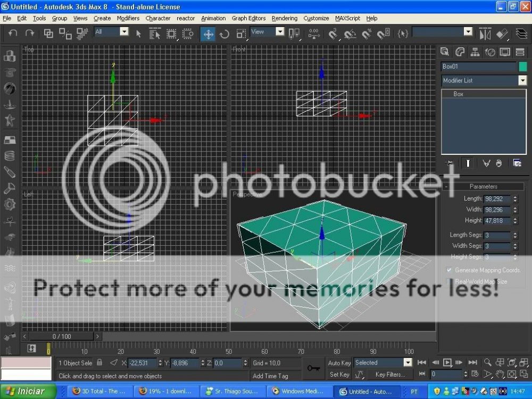This screenshot has height=399, width=532.
Task: Click the Box01 object color swatch
Action: click(x=522, y=66)
